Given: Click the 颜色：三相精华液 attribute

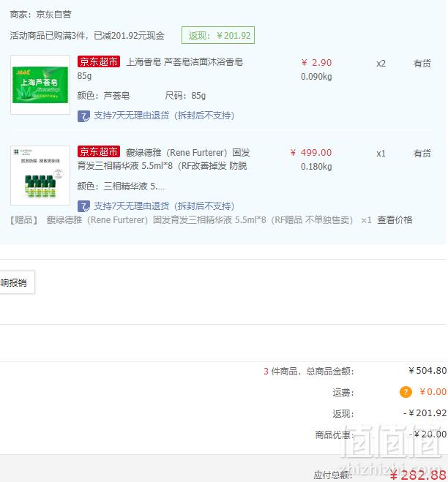Looking at the screenshot, I should pyautogui.click(x=121, y=187).
